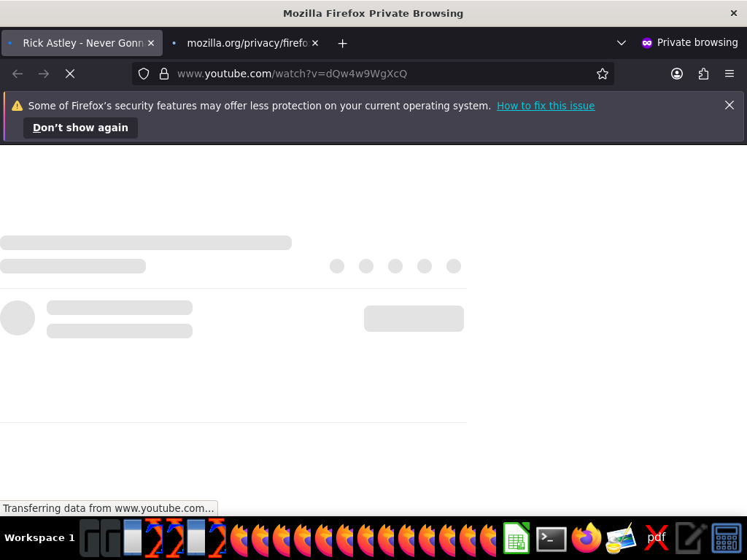747x560 pixels.
Task: Click the 'Mozilla Firefox Private Browsing' title bar
Action: click(373, 13)
